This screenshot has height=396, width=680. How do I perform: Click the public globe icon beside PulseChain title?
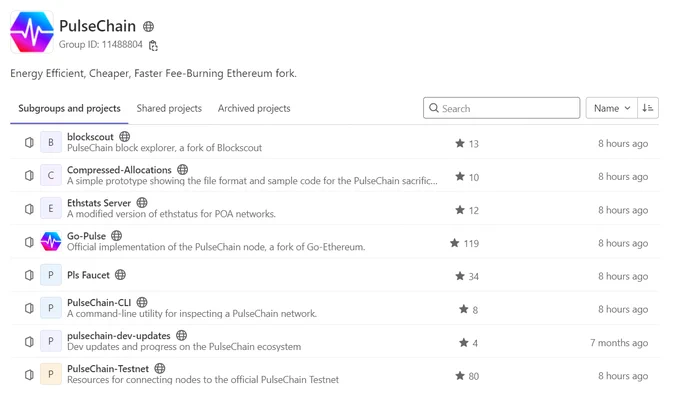[x=148, y=26]
